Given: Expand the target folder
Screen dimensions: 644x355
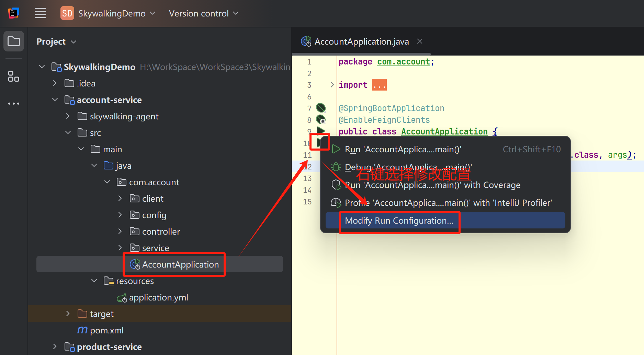Looking at the screenshot, I should 68,313.
